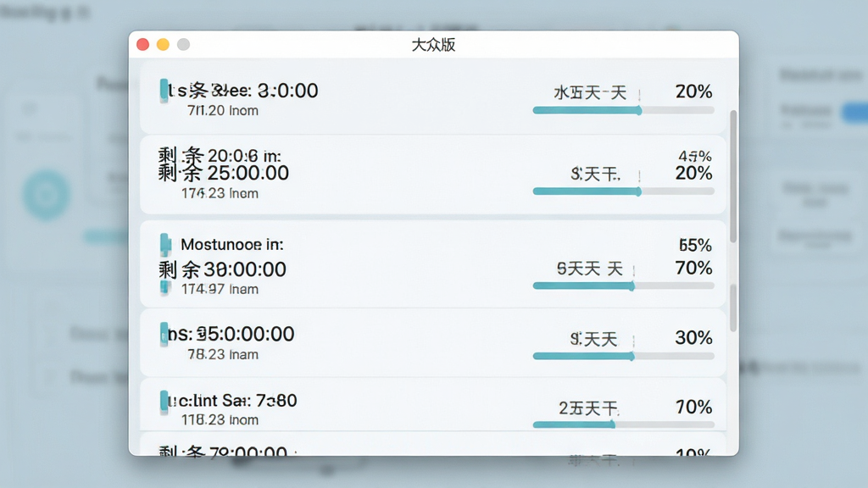Viewport: 868px width, 488px height.
Task: Click progress bar of the first 20% row
Action: pyautogui.click(x=623, y=111)
